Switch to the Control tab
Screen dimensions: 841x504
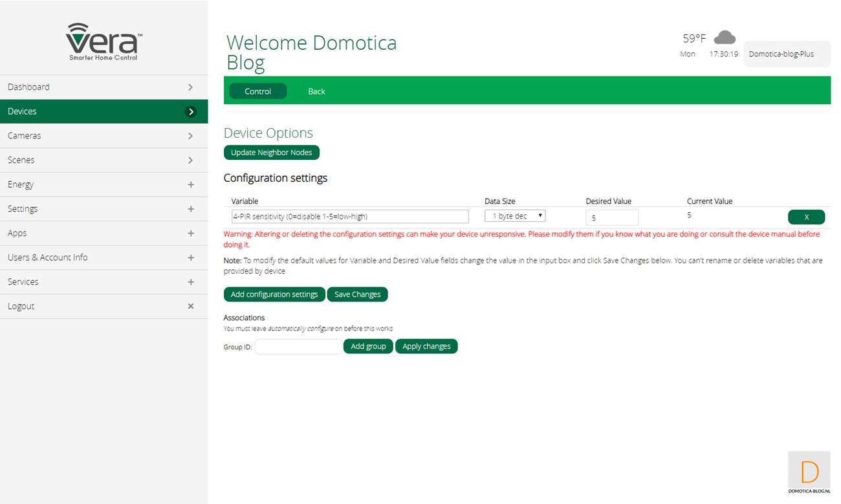(x=257, y=91)
